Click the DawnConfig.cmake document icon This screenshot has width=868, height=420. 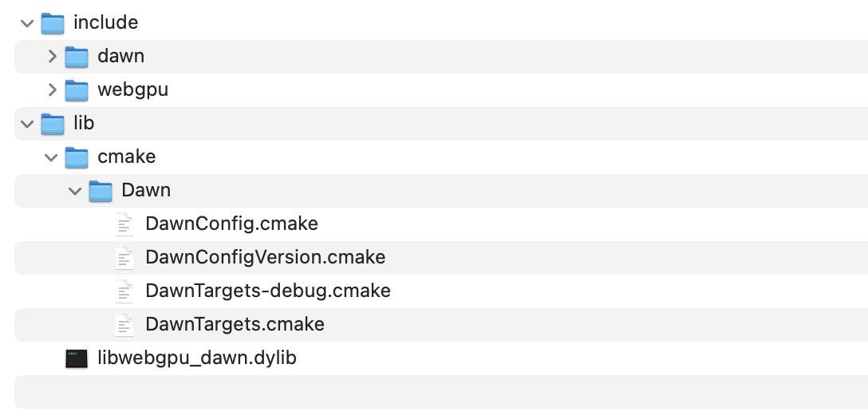[x=124, y=224]
